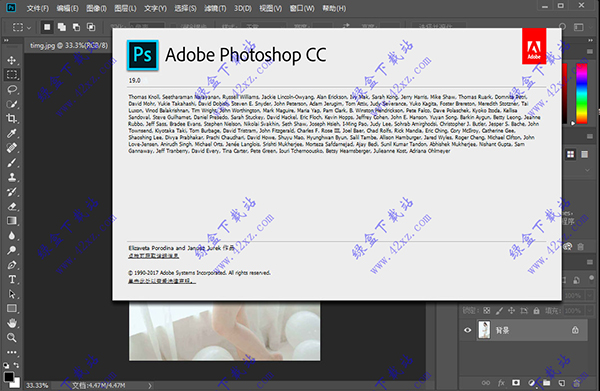The width and height of the screenshot is (600, 391).
Task: Select the History Brush tool
Action: 12,192
